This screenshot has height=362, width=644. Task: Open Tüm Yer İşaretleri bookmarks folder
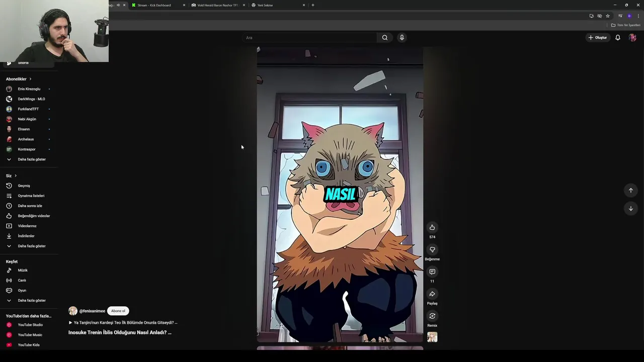[626, 25]
